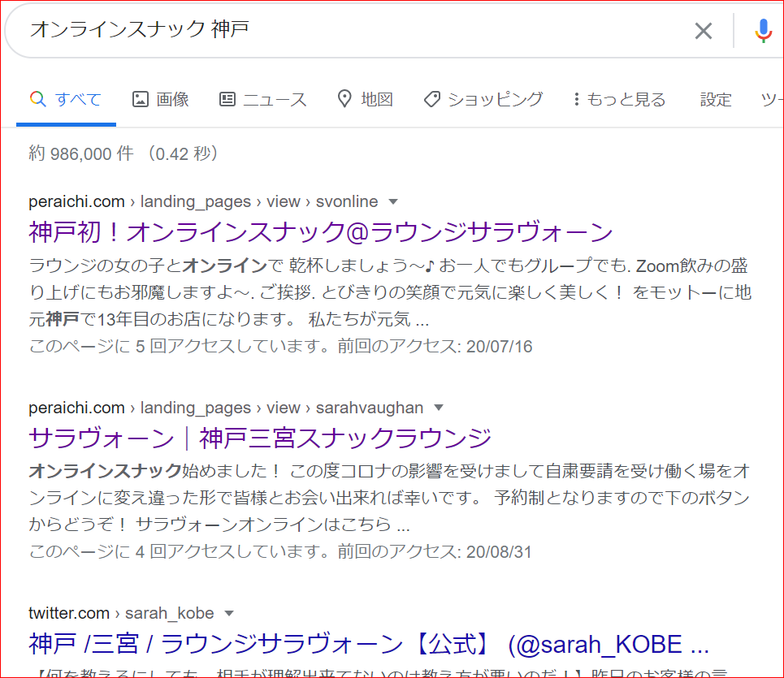
Task: Click the image icon beside 画像
Action: point(140,99)
